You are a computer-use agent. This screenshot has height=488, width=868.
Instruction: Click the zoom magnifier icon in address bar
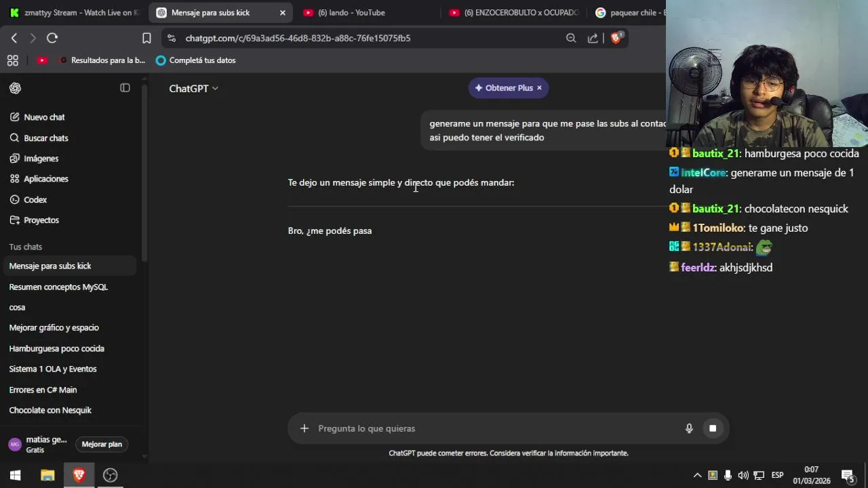571,39
